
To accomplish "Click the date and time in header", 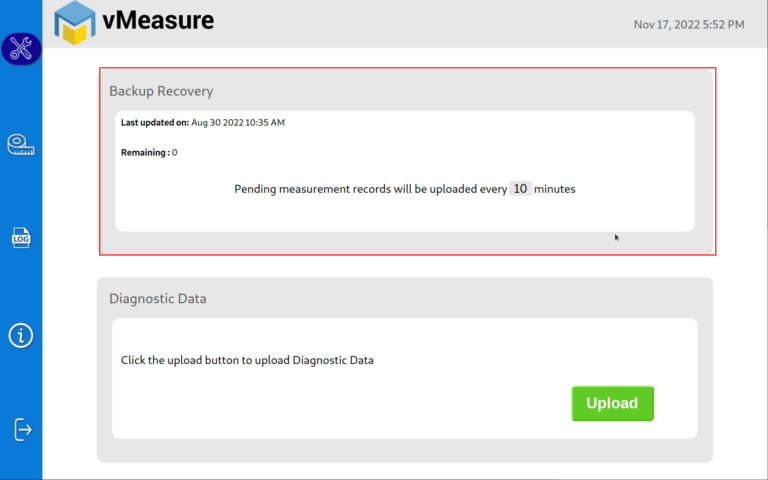I will tap(689, 24).
